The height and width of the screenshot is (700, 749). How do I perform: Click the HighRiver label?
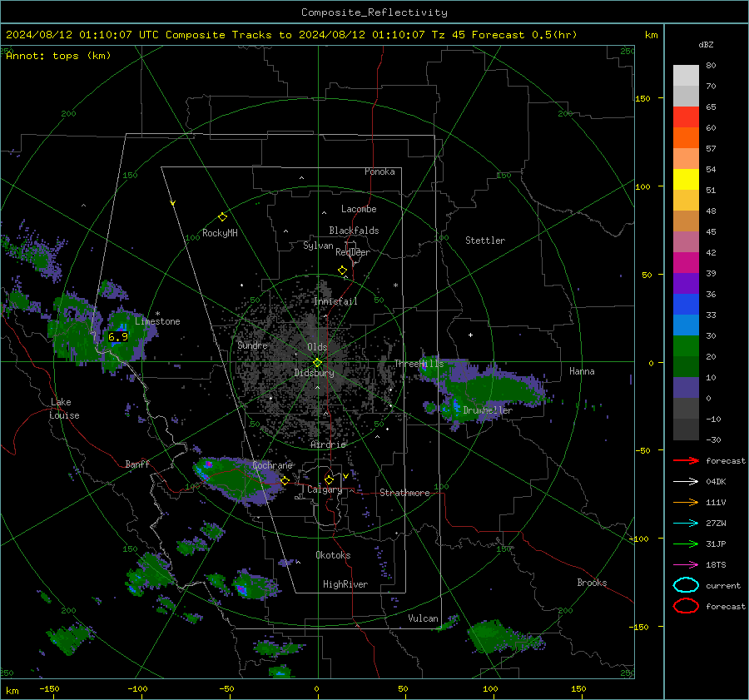point(345,584)
